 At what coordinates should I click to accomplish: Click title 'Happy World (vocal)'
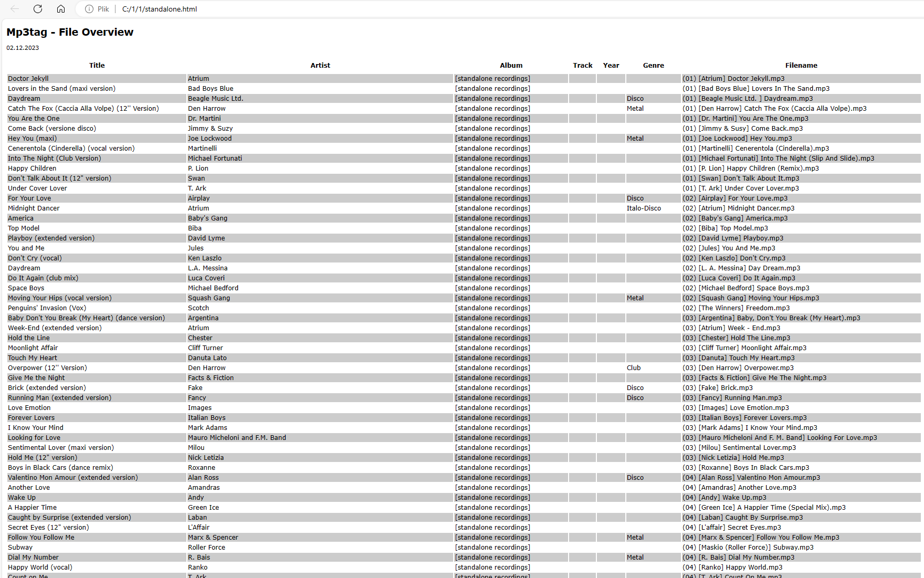pos(40,568)
